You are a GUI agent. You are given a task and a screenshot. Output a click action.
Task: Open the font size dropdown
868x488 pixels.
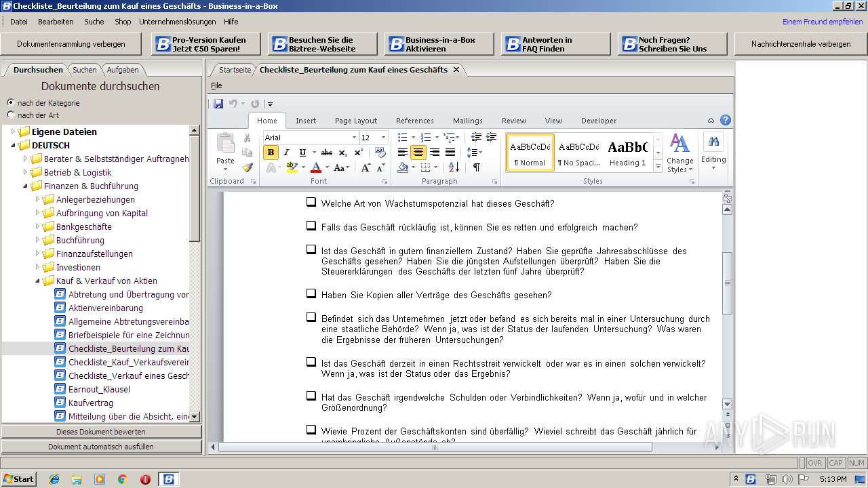[x=382, y=138]
